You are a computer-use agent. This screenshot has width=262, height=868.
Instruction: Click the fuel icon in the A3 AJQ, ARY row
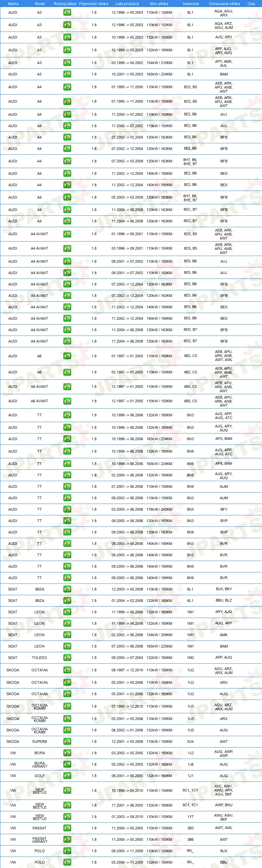[67, 37]
